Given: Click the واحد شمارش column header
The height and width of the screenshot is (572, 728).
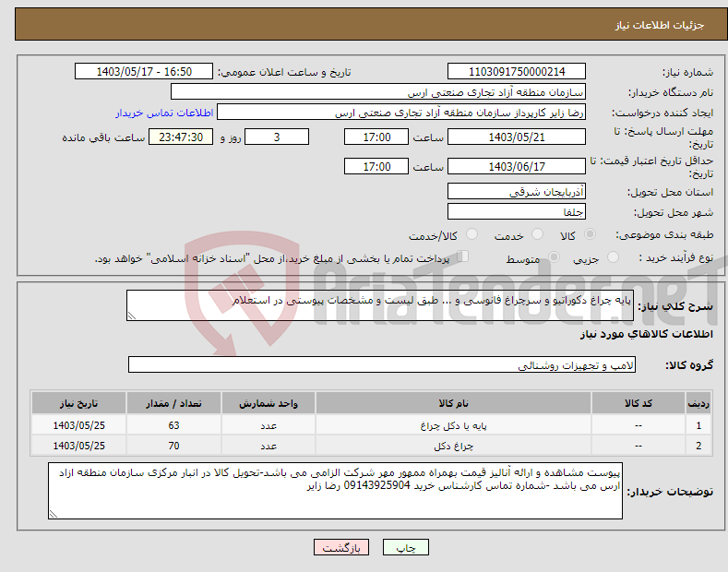Looking at the screenshot, I should click(x=269, y=403).
